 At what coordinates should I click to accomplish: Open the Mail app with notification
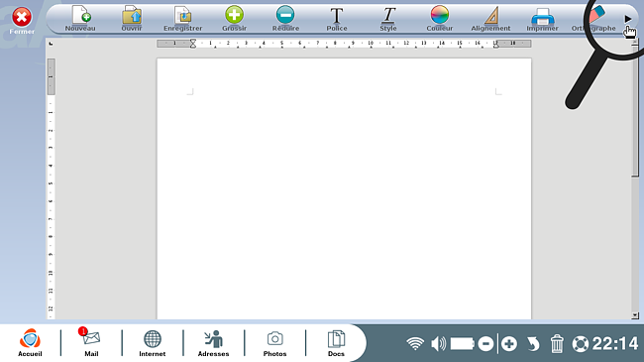click(x=91, y=342)
